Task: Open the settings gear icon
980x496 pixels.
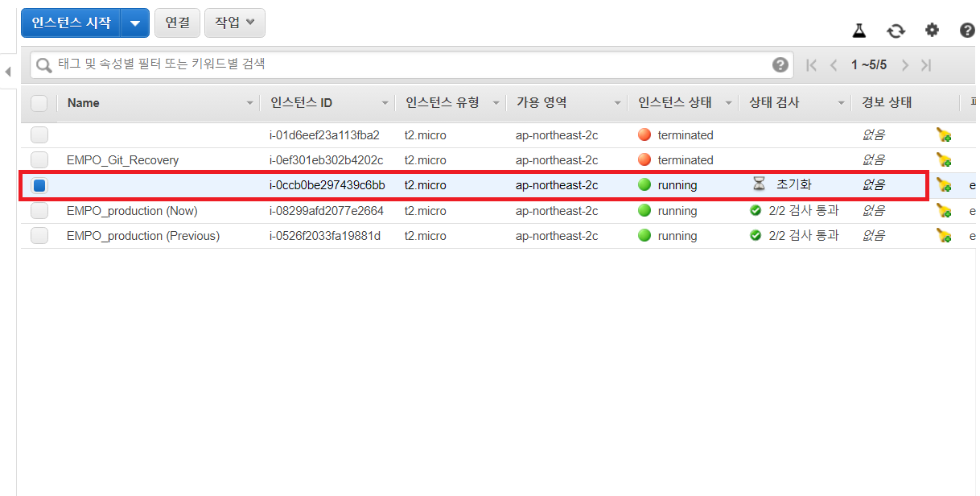Action: click(x=932, y=31)
